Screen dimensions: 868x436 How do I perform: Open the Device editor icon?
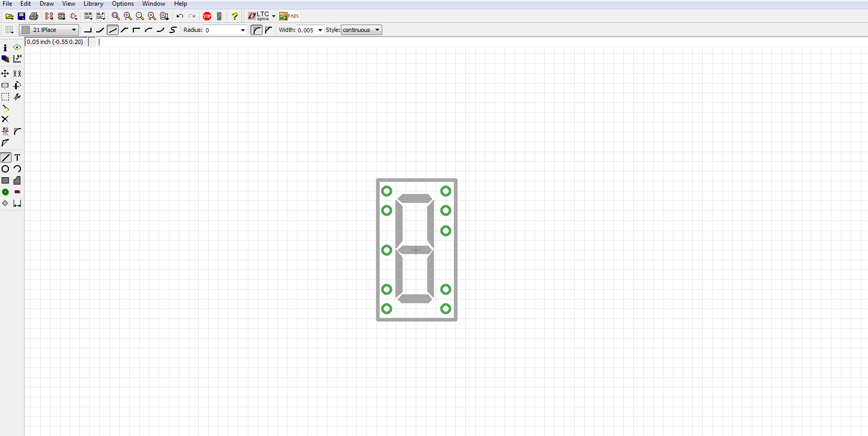(49, 16)
